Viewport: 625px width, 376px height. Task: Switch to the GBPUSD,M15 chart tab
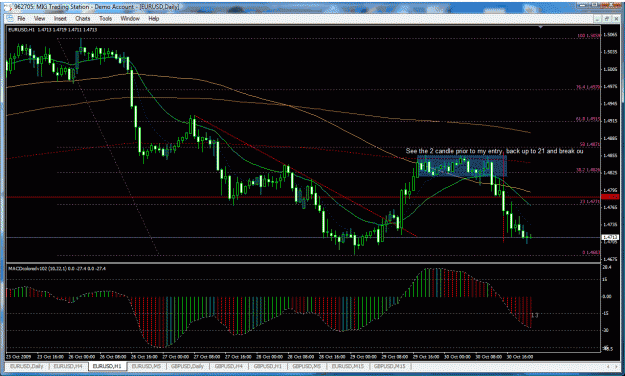click(x=389, y=366)
